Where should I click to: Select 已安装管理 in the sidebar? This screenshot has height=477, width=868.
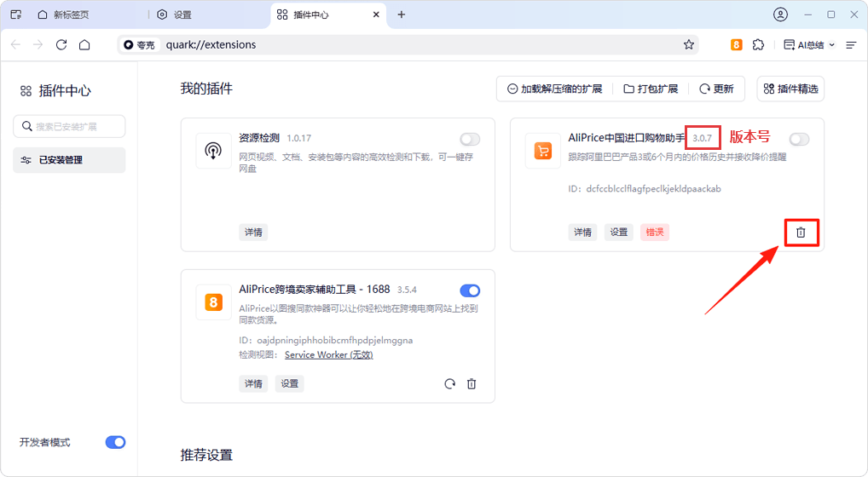(x=69, y=160)
